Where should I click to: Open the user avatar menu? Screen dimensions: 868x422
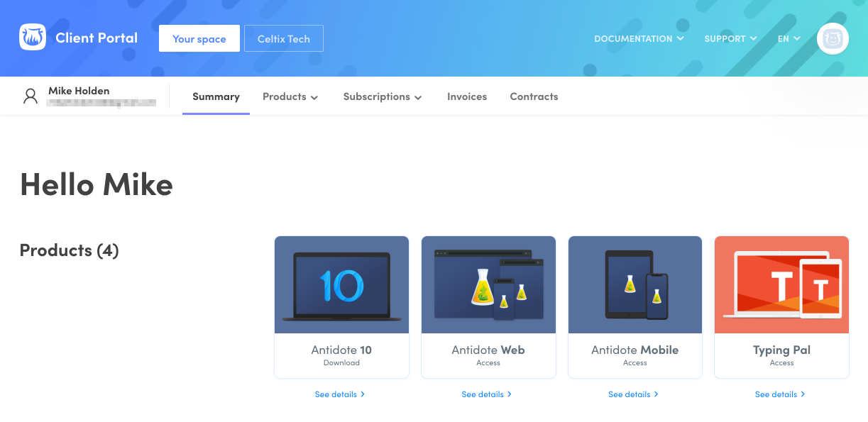[x=833, y=38]
